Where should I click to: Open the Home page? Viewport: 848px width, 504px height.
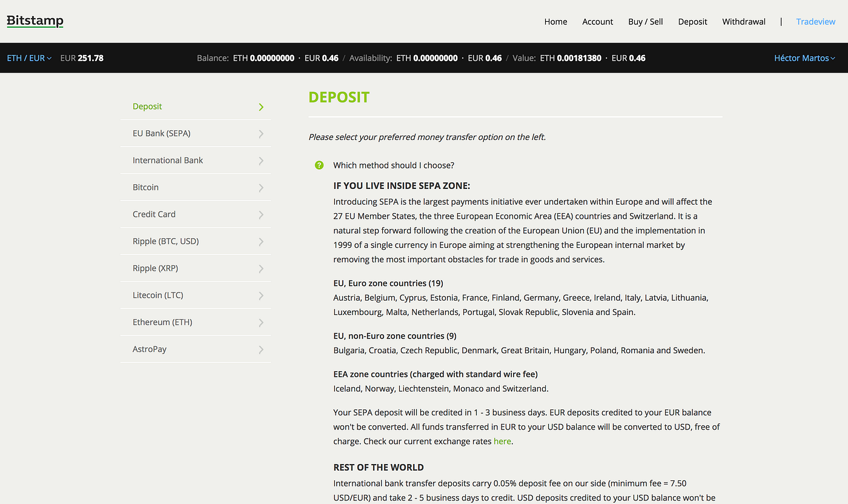click(555, 22)
